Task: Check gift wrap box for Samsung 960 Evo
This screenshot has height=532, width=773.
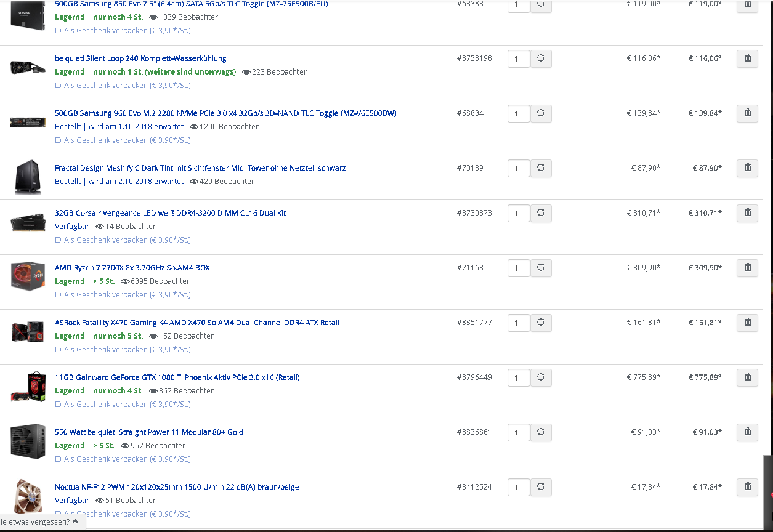Action: pyautogui.click(x=58, y=140)
